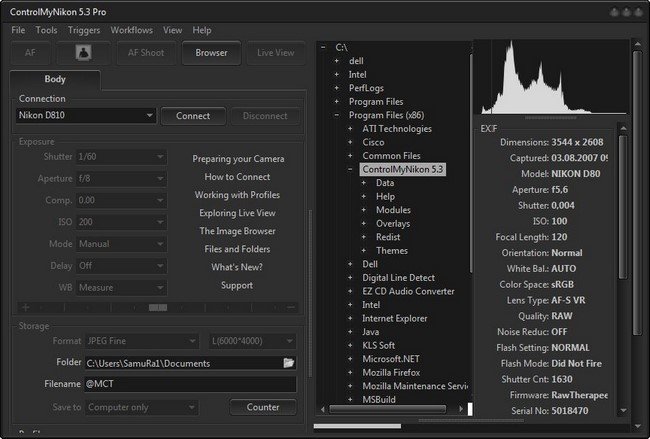Screen dimensions: 650x439
Task: Select the Data folder
Action: click(x=385, y=183)
